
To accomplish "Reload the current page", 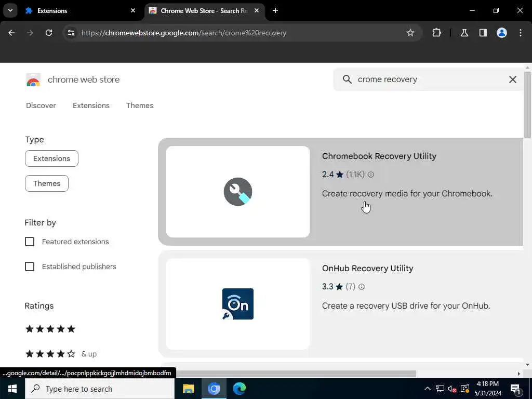I will (49, 33).
